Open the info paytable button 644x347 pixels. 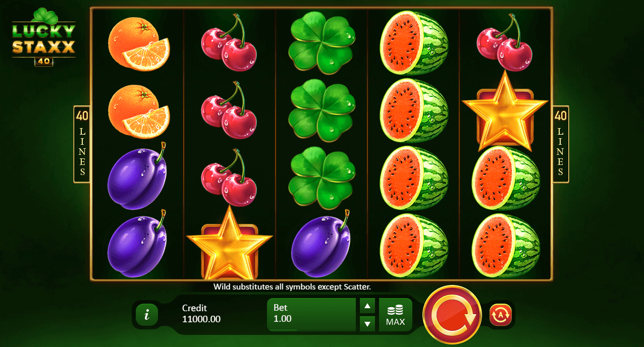click(x=147, y=315)
